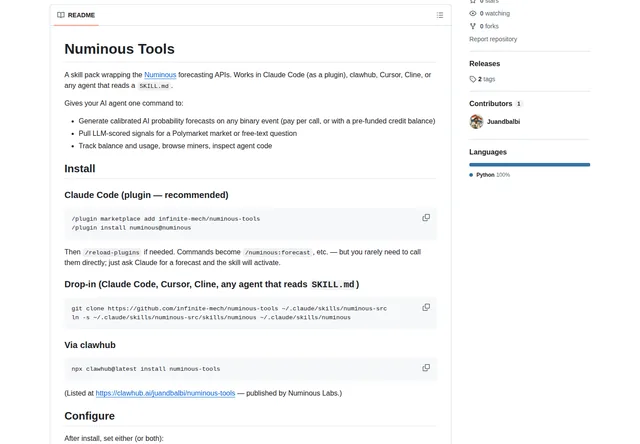Screen dimensions: 640x444
Task: Click Report repository
Action: coord(493,39)
